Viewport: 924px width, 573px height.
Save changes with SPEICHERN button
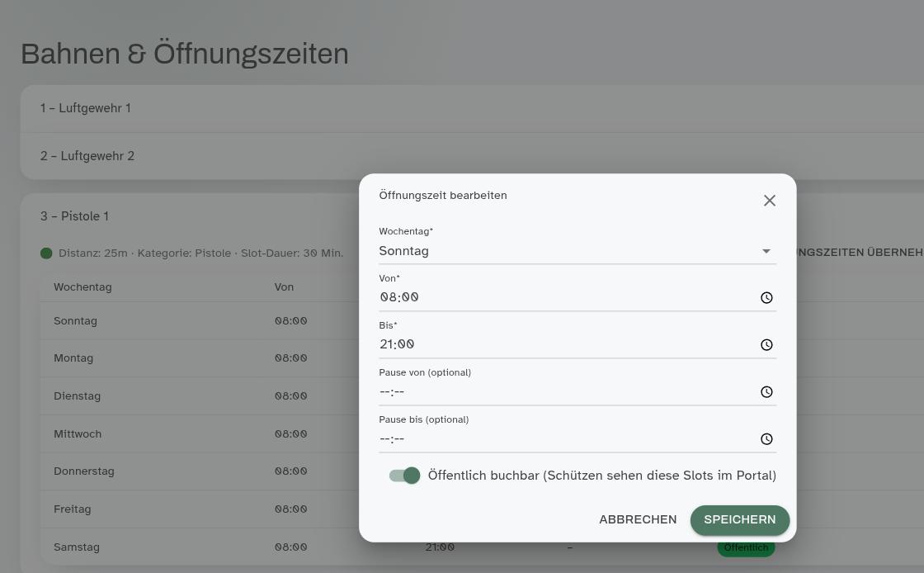(739, 520)
